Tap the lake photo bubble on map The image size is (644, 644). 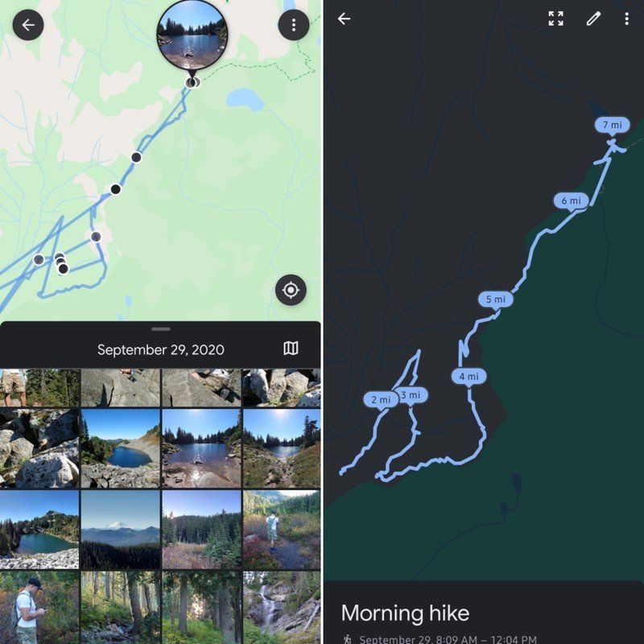click(192, 35)
